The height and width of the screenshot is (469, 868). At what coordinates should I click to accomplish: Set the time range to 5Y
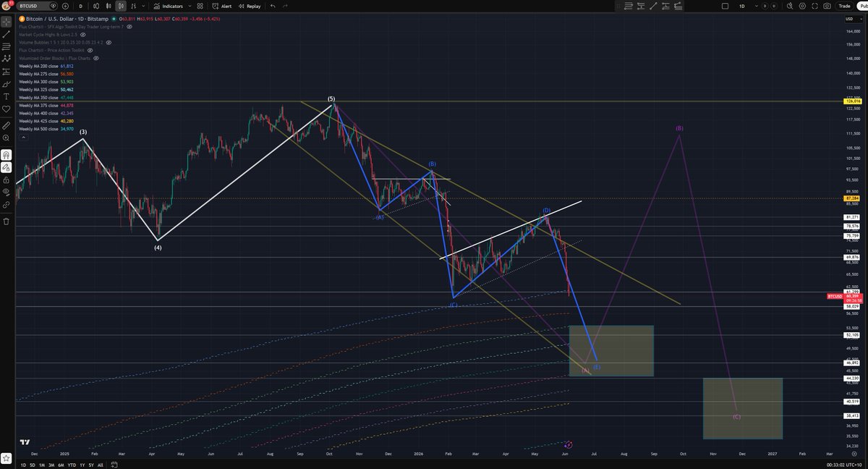(91, 465)
